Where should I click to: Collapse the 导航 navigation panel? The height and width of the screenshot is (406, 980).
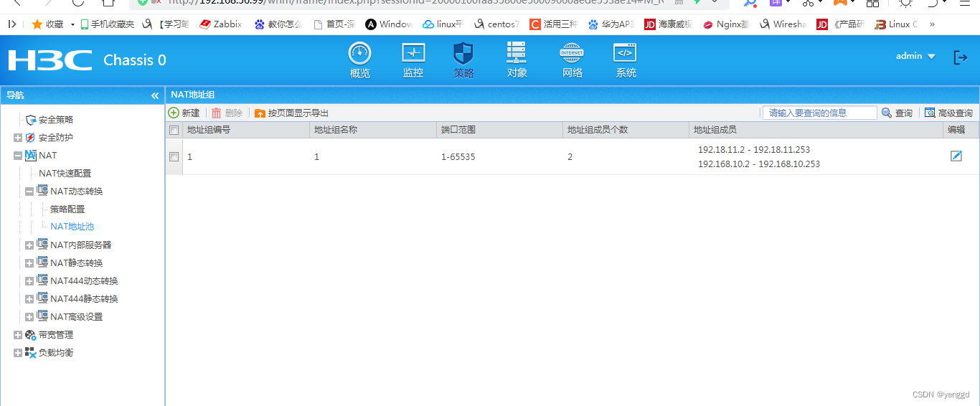click(155, 95)
